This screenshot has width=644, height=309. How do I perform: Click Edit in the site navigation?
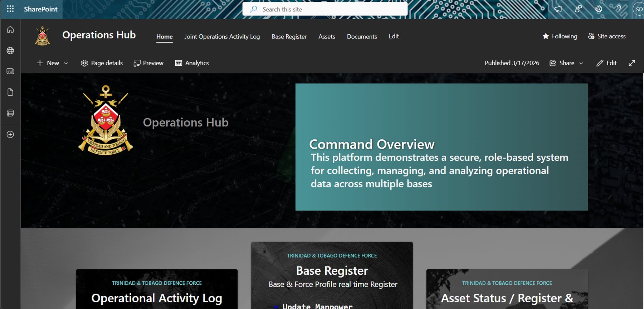pyautogui.click(x=394, y=36)
